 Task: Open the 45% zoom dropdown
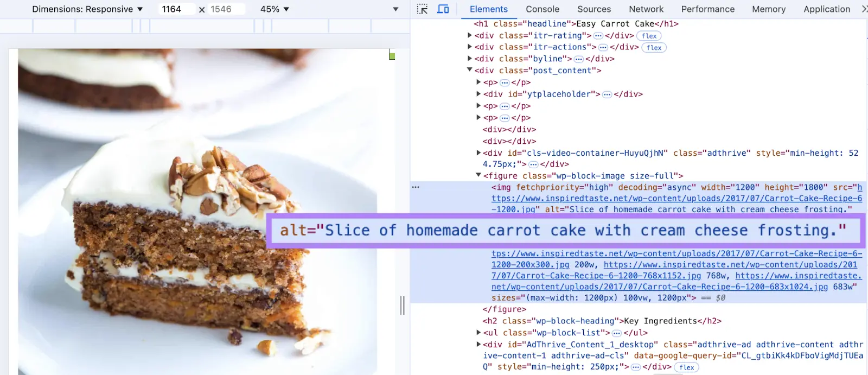point(275,9)
